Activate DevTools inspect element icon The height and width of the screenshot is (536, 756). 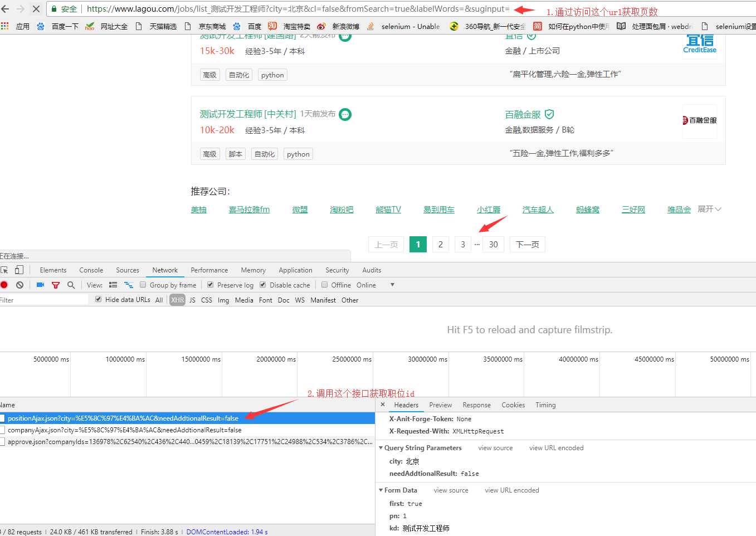(4, 270)
